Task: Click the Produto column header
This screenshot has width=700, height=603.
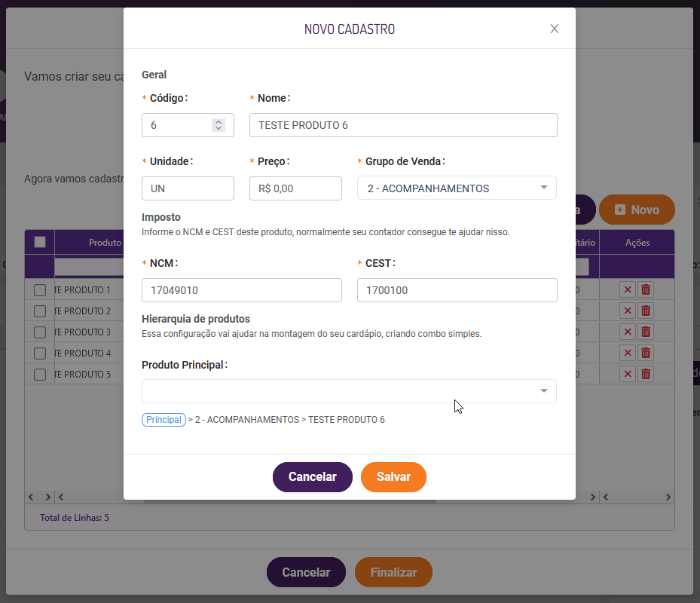Action: click(89, 243)
